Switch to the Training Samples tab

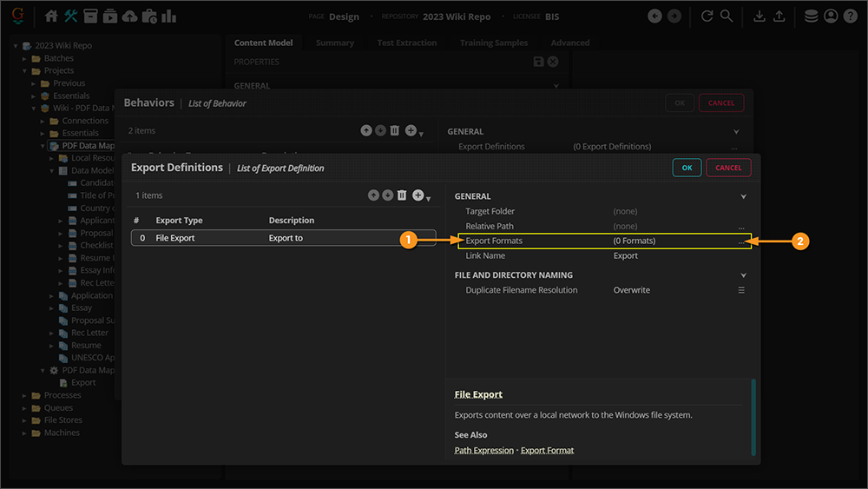click(492, 43)
